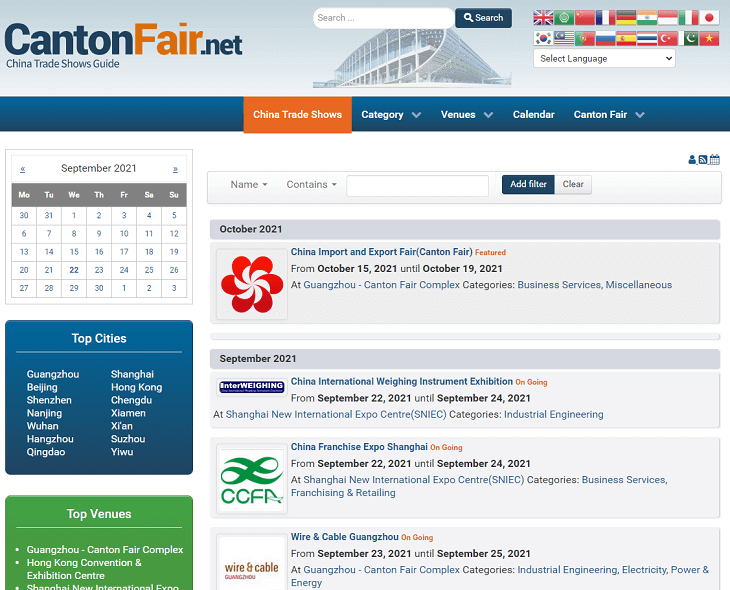Open the calendar icon above filter bar

click(x=715, y=160)
